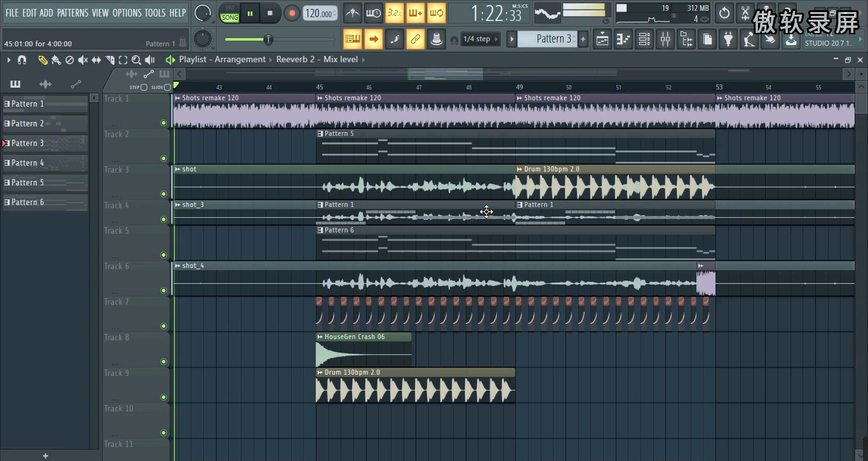Enable wait for input to start playing
Image resolution: width=868 pixels, height=461 pixels.
point(374,13)
